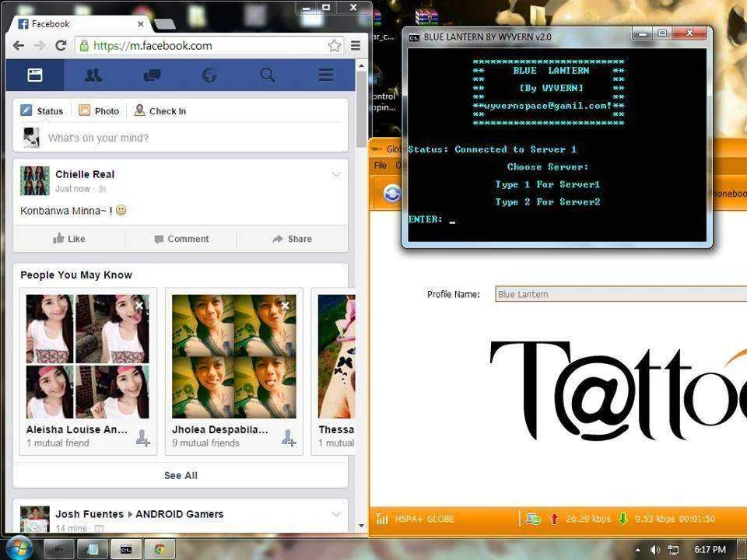This screenshot has height=560, width=747.
Task: Open Facebook friend requests icon
Action: [93, 75]
